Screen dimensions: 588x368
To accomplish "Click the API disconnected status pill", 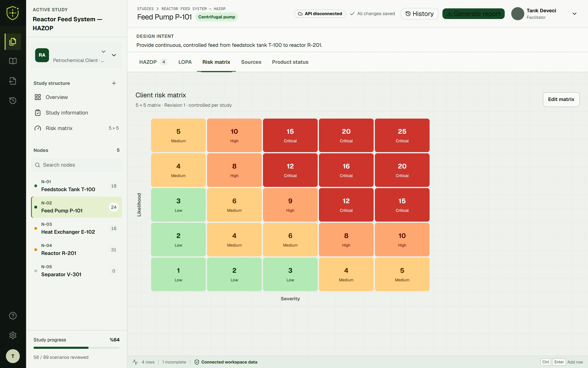I will 320,14.
